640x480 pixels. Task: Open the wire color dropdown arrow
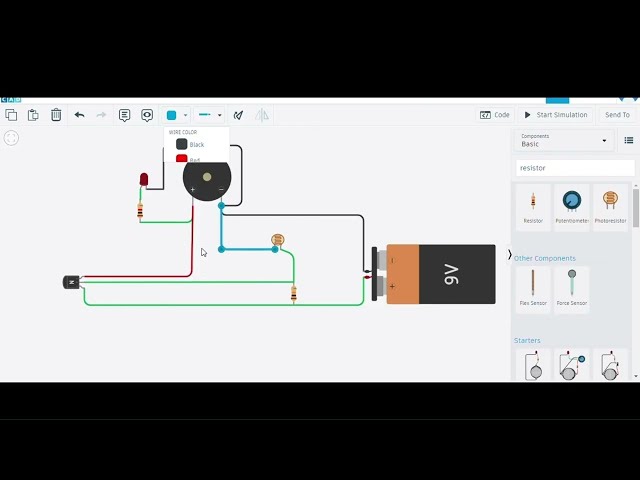(185, 115)
